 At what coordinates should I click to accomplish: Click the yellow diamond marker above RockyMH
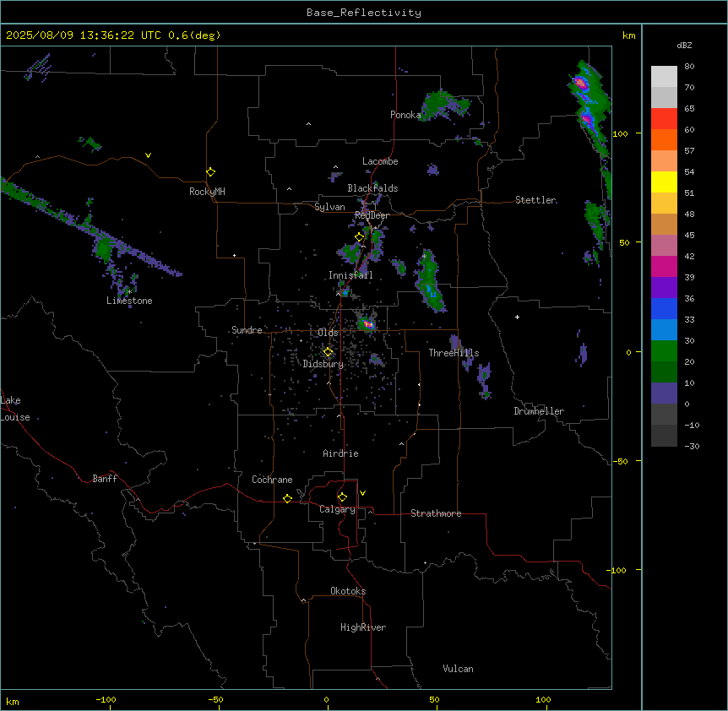(211, 172)
